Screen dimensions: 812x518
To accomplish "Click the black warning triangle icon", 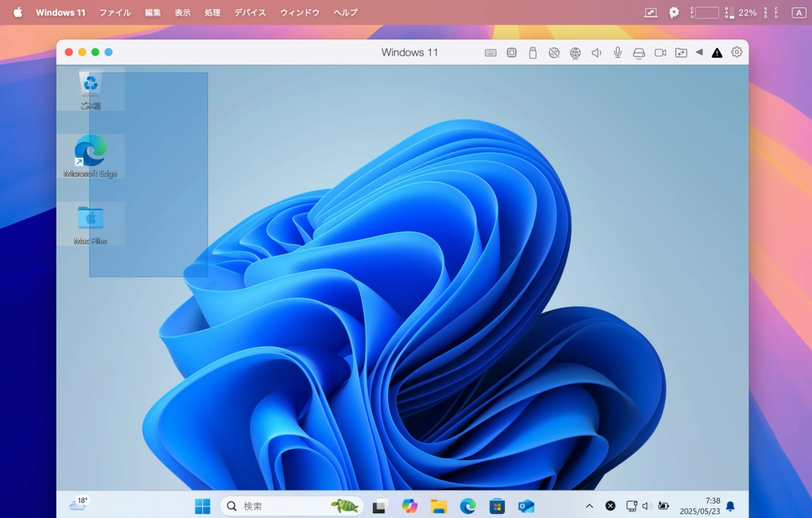I will 717,53.
